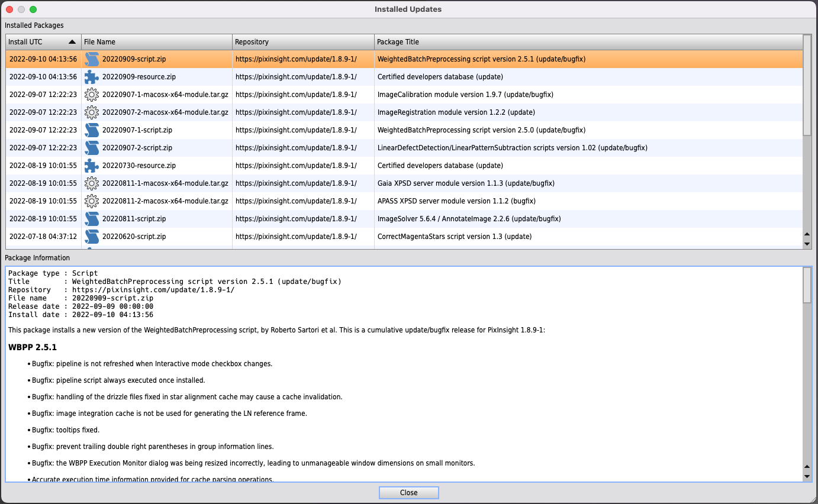This screenshot has width=818, height=504.
Task: Click the install date in the 20220909-script.zip row
Action: [x=43, y=59]
